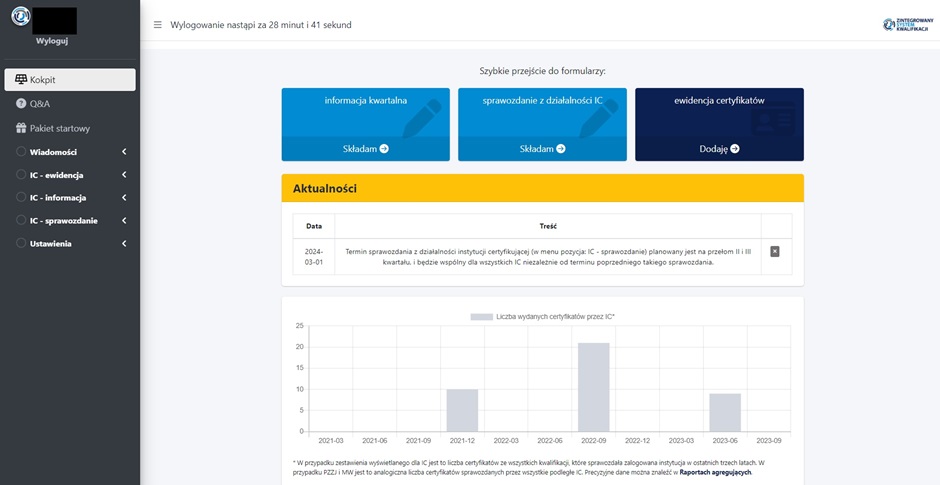Click the circular logo above Wyloguj
The width and height of the screenshot is (940, 485).
click(x=20, y=17)
